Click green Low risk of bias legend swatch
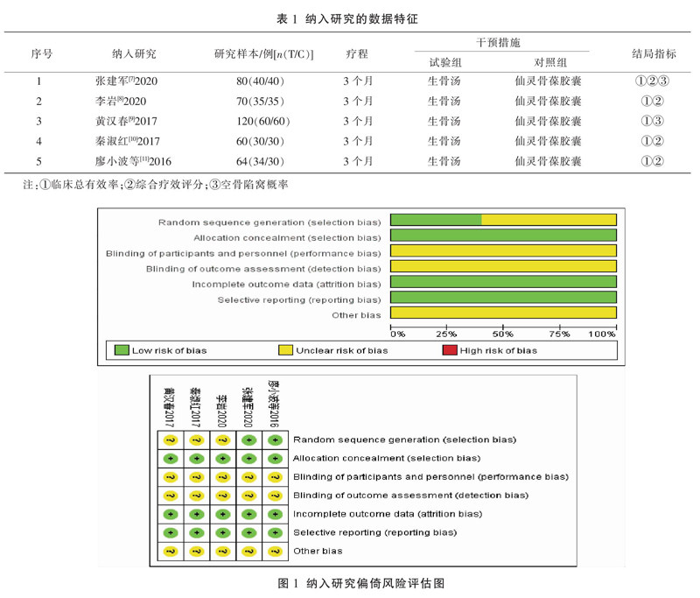 click(x=122, y=350)
